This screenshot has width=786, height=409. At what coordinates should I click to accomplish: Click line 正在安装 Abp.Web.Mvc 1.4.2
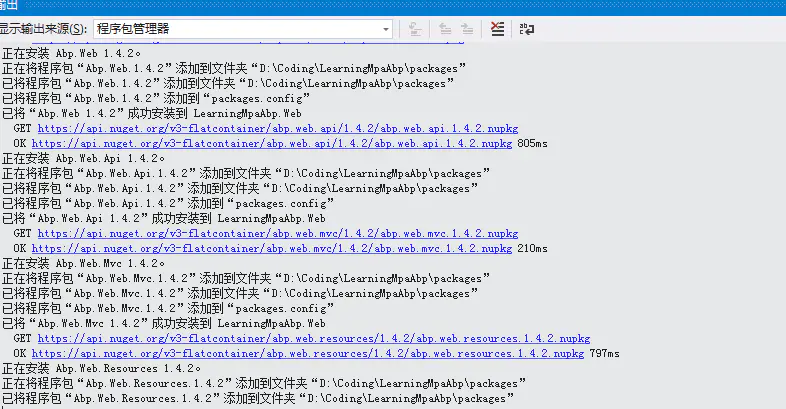(x=84, y=264)
